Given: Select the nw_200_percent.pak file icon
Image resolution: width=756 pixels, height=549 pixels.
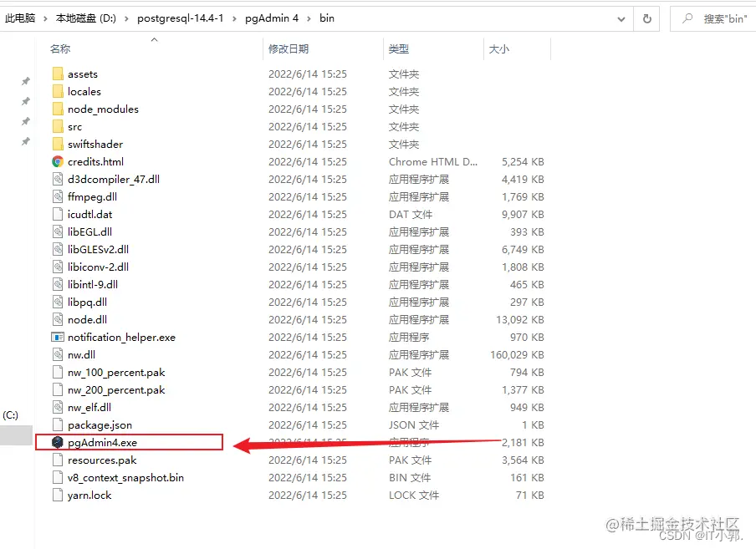Looking at the screenshot, I should (x=58, y=390).
